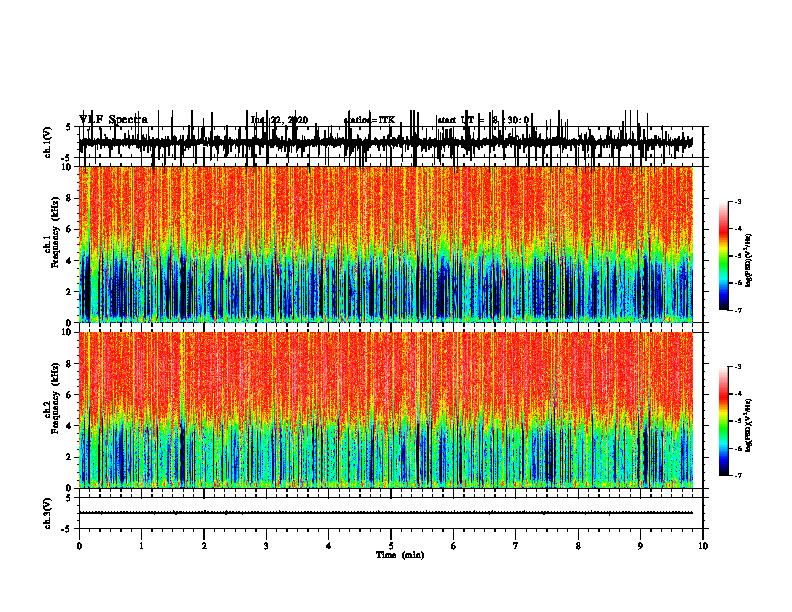Click time axis tick label '10'

[703, 546]
